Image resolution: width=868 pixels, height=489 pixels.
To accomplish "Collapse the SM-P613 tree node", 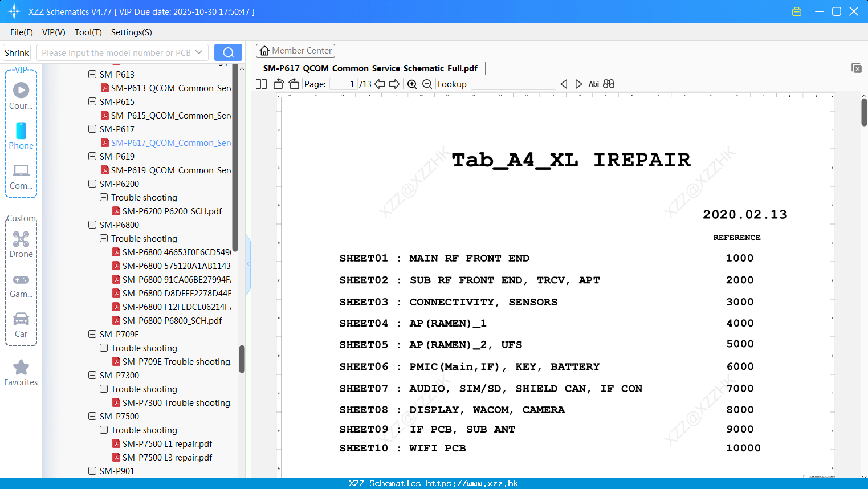I will pyautogui.click(x=92, y=74).
